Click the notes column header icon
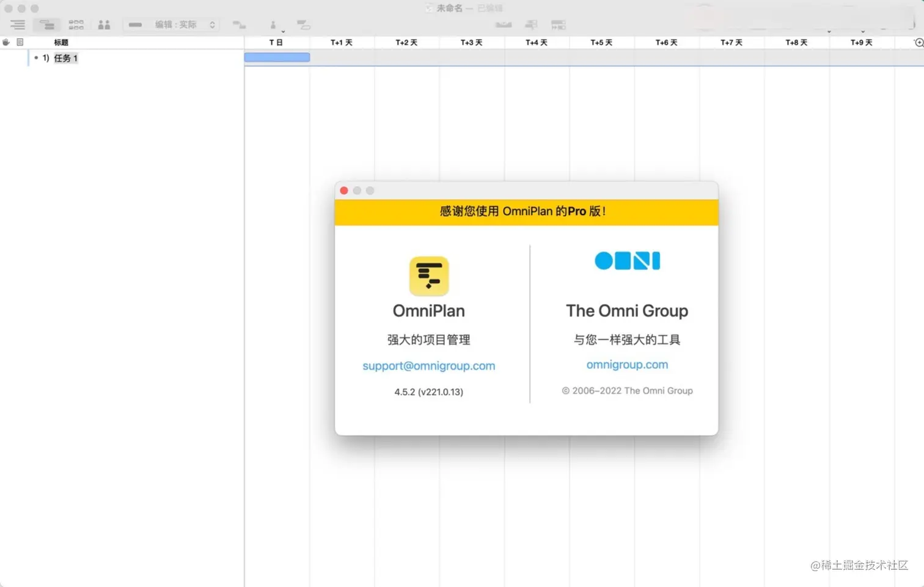Viewport: 924px width, 587px height. [x=20, y=42]
